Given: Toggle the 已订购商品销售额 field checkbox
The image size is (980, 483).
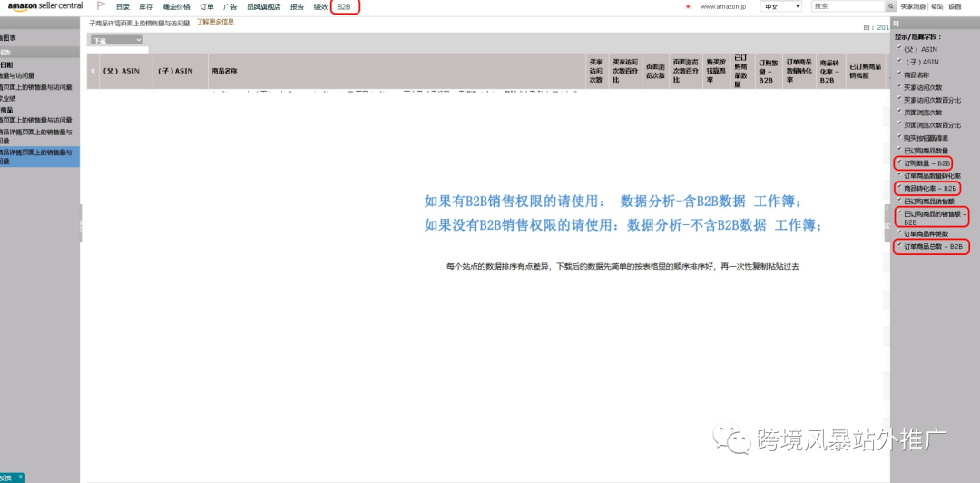Looking at the screenshot, I should click(x=898, y=200).
